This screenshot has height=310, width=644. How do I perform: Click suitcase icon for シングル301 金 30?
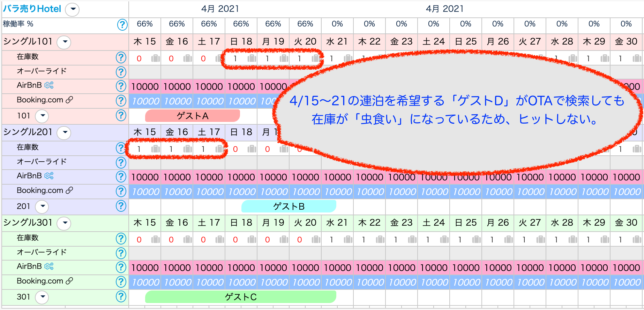click(x=637, y=240)
